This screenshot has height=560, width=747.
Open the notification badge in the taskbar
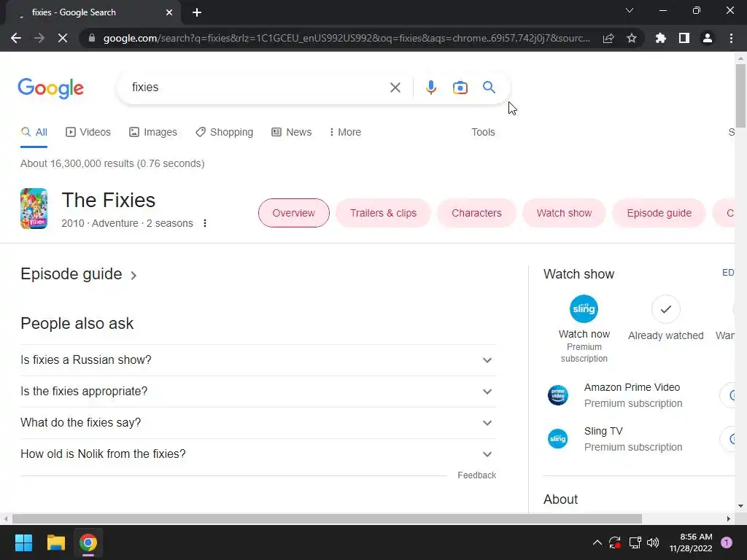(x=727, y=542)
